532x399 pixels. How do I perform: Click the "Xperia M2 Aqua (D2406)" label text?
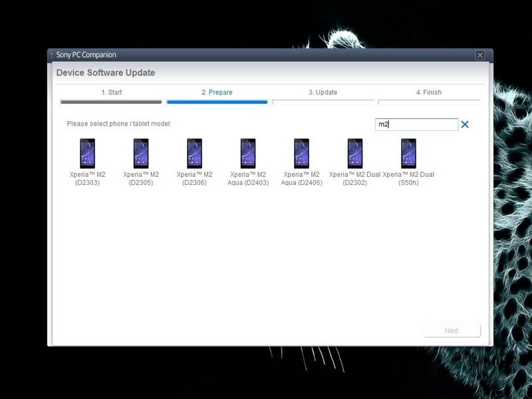tap(302, 178)
